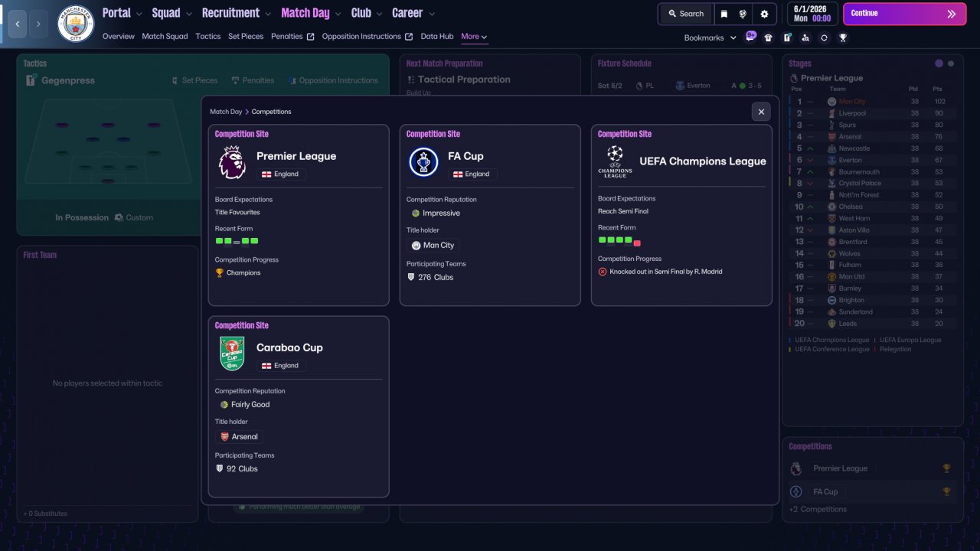
Task: Open the UEFA Champions League Competition Site link
Action: (625, 134)
